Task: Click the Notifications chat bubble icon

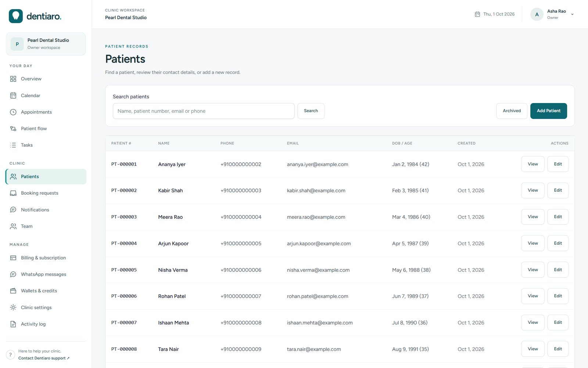Action: click(13, 210)
